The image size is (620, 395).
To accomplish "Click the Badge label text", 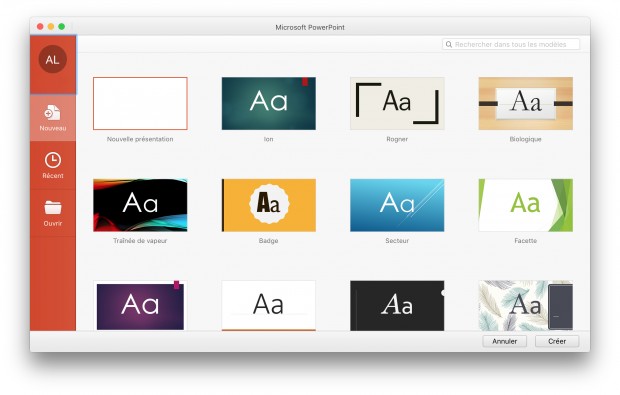I will [268, 240].
